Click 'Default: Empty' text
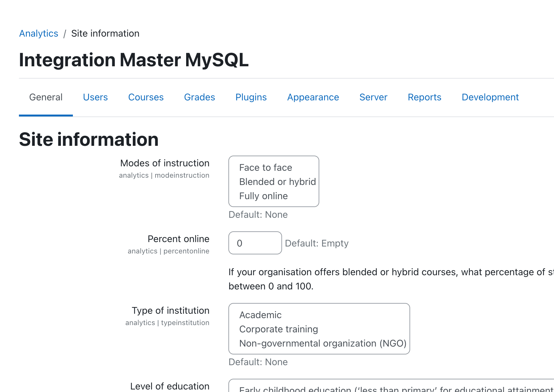 (x=317, y=243)
